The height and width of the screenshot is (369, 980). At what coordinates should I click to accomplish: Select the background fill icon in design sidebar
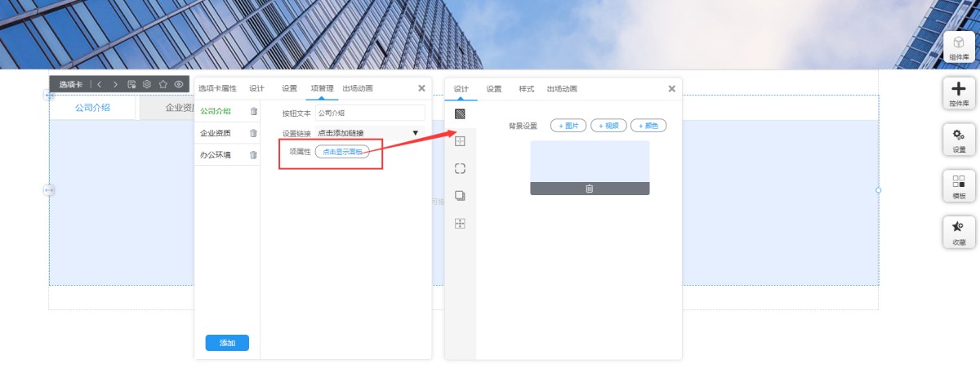click(x=460, y=113)
